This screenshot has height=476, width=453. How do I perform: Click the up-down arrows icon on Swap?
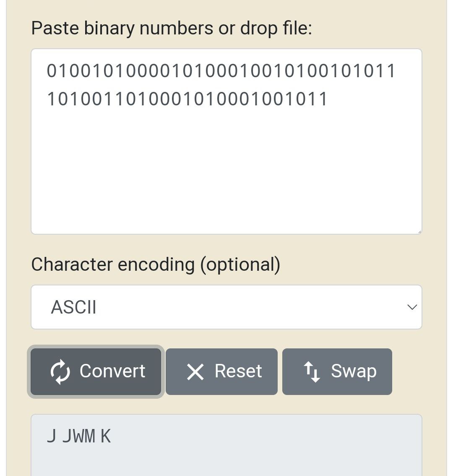coord(312,371)
